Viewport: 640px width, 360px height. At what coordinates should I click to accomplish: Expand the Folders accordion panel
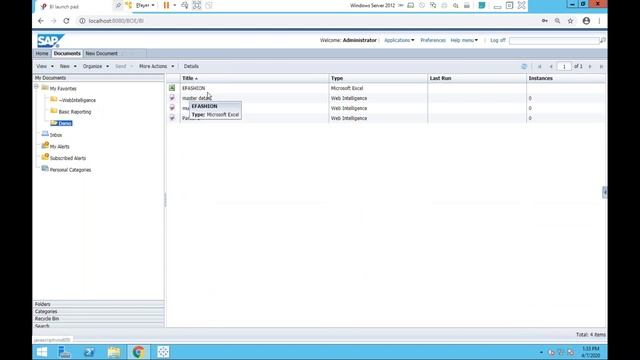[x=98, y=304]
